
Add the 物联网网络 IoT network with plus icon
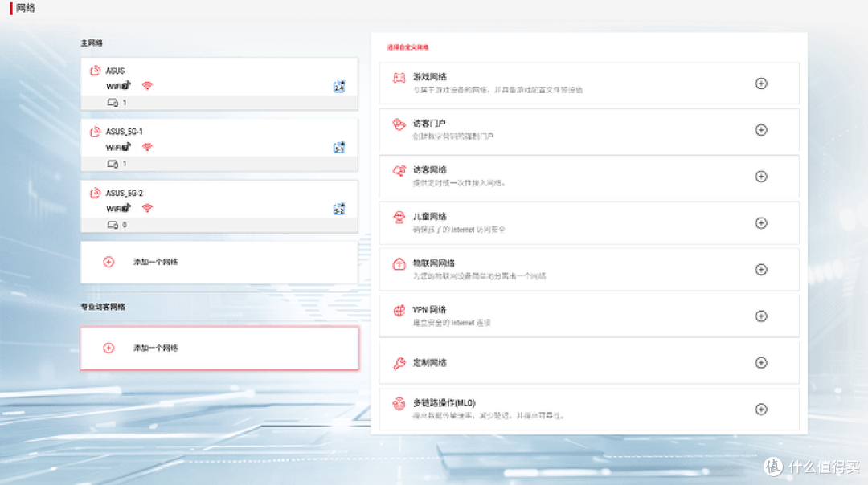pos(761,269)
